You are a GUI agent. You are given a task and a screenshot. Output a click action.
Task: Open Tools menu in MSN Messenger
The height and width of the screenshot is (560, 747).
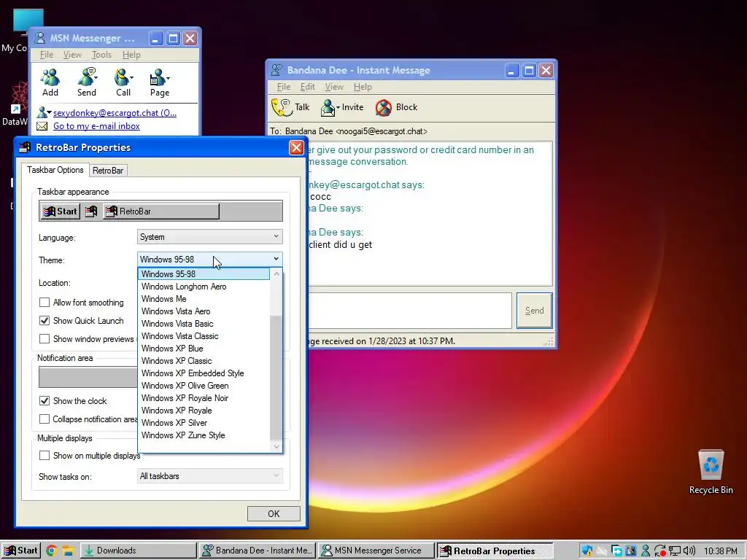[101, 55]
